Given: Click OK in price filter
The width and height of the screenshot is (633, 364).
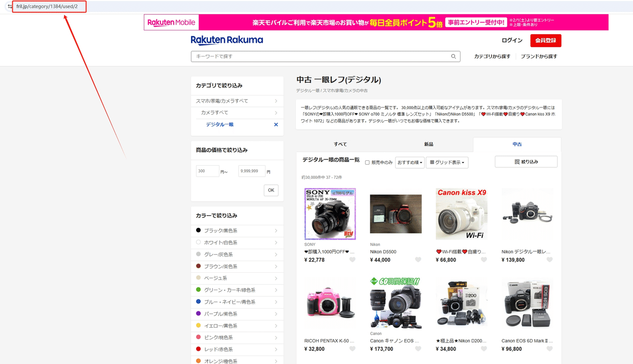Looking at the screenshot, I should pyautogui.click(x=271, y=190).
